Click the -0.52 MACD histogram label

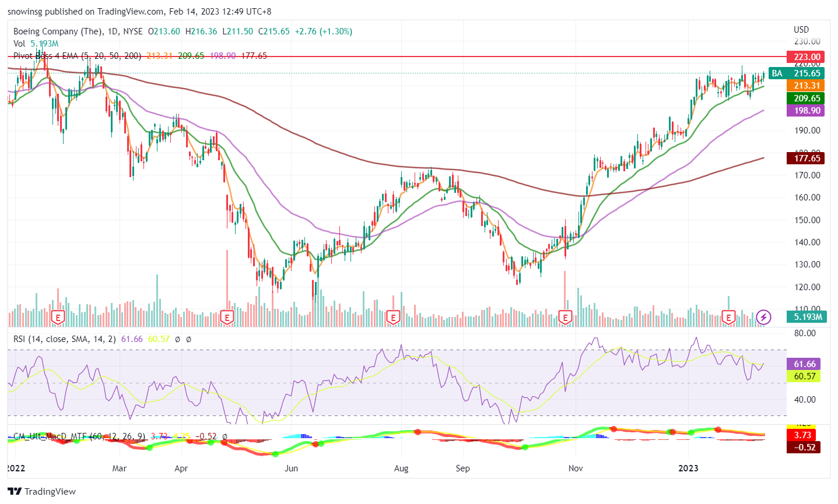coord(803,447)
